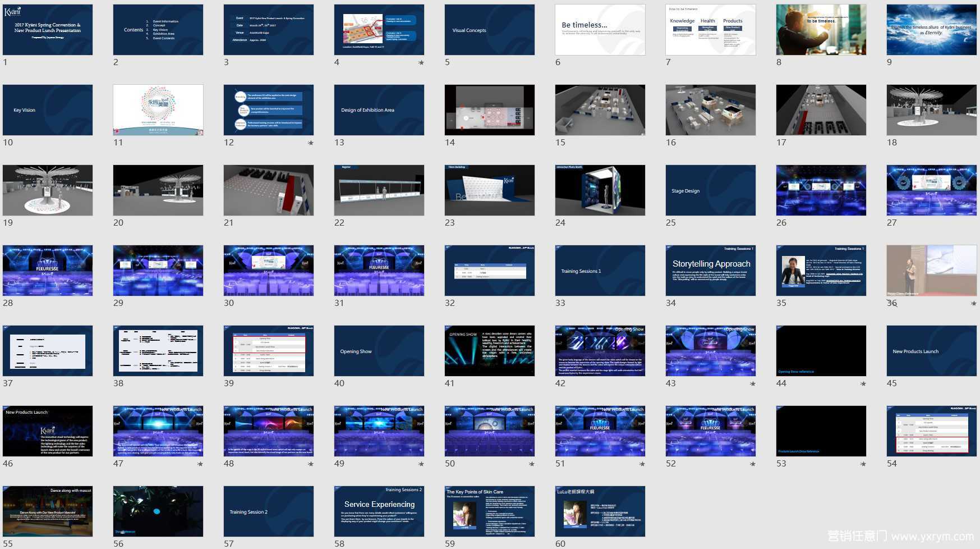Select slide 24 showing the interactive photo booth

click(x=600, y=190)
